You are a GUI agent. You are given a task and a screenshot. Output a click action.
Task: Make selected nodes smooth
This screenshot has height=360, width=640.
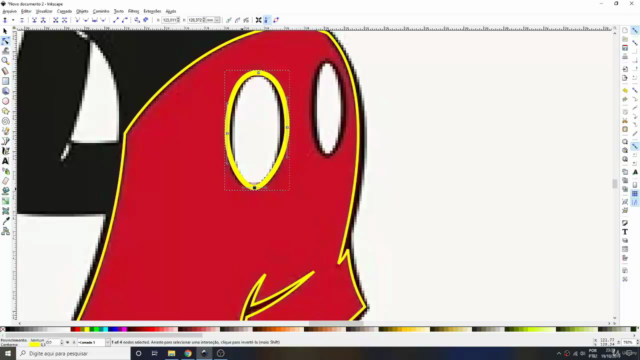pyautogui.click(x=86, y=20)
